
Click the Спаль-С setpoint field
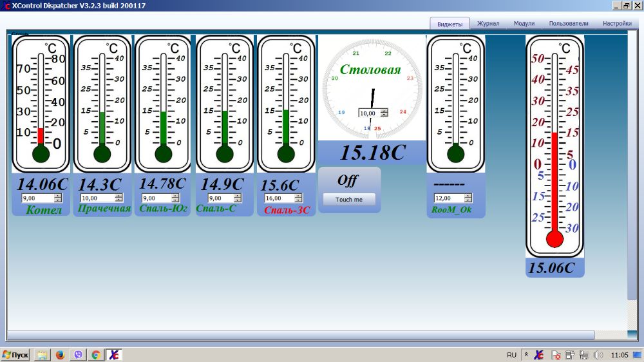point(221,198)
